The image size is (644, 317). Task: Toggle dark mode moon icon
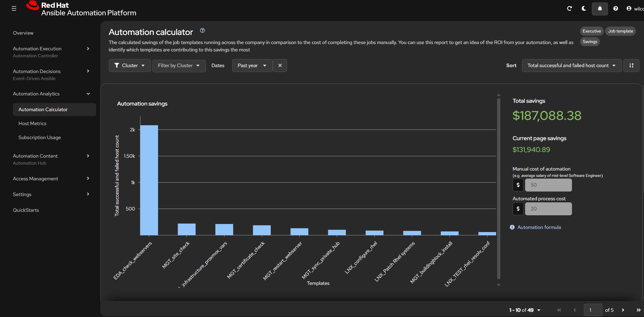point(584,8)
